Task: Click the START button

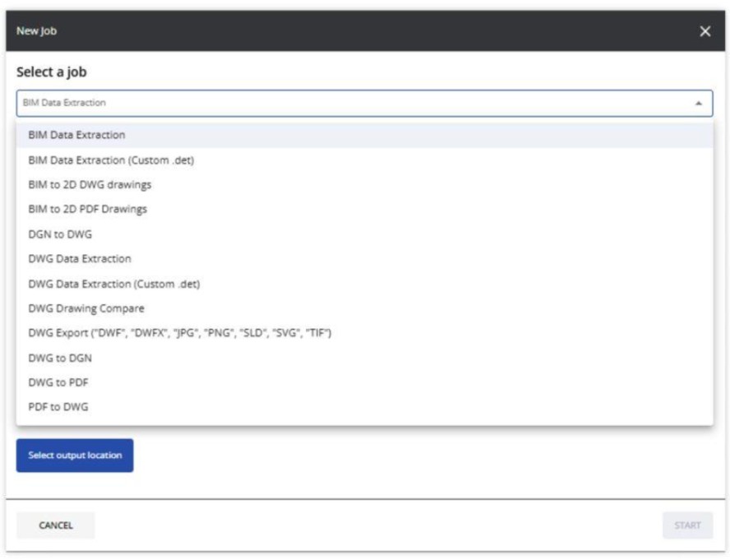Action: pos(687,525)
